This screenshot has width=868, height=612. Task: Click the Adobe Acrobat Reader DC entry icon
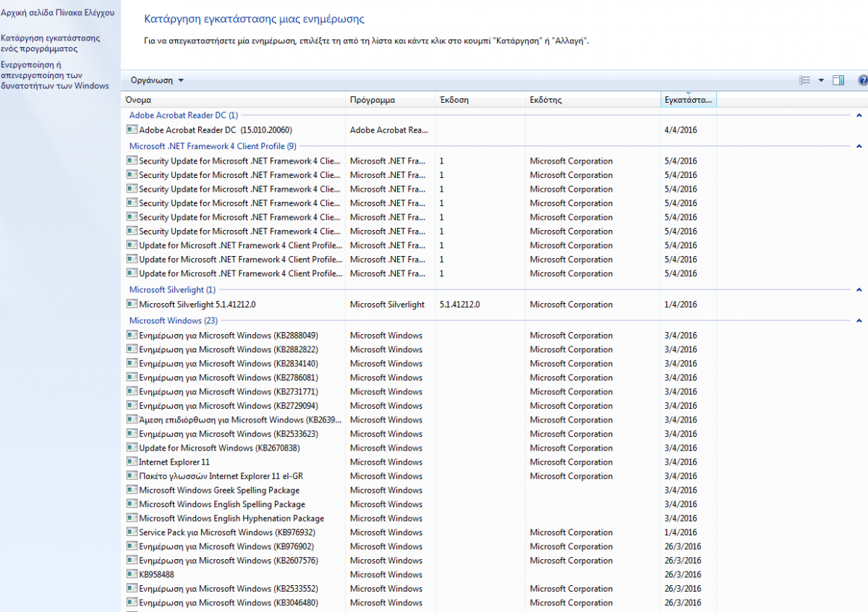tap(132, 129)
